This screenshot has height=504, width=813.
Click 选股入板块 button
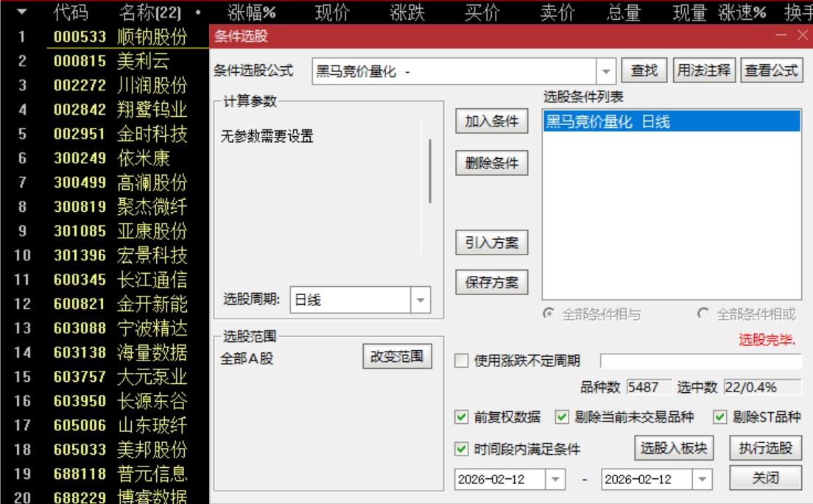click(x=674, y=448)
